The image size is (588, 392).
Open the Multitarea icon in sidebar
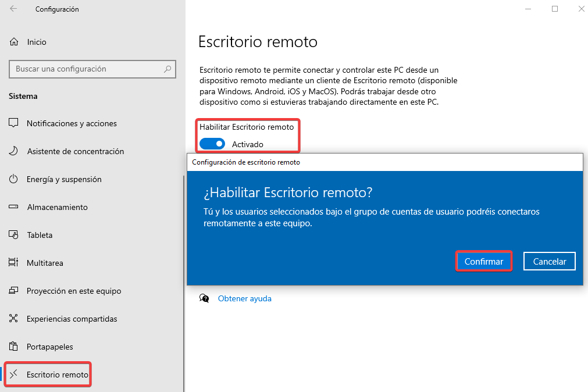coord(14,263)
